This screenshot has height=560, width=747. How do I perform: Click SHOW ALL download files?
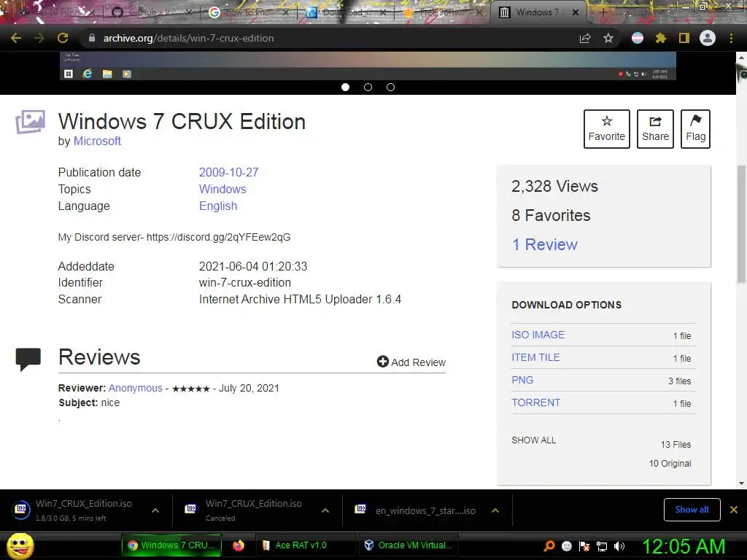pyautogui.click(x=533, y=440)
